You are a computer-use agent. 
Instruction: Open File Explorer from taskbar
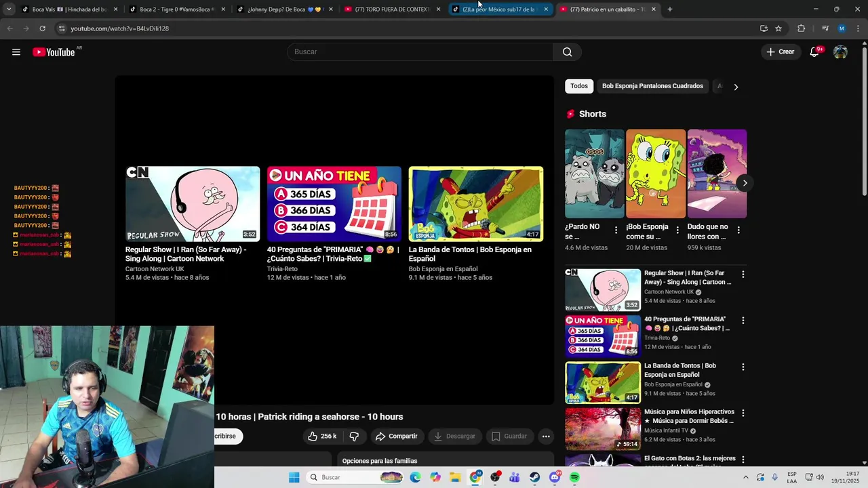[455, 478]
